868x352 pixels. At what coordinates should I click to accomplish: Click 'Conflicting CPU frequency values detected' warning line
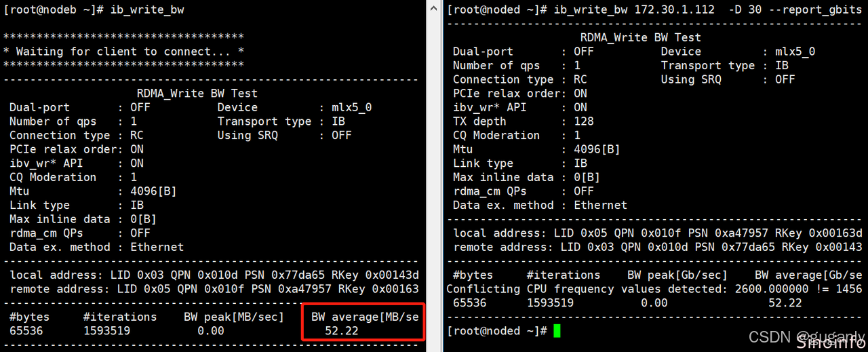(654, 289)
